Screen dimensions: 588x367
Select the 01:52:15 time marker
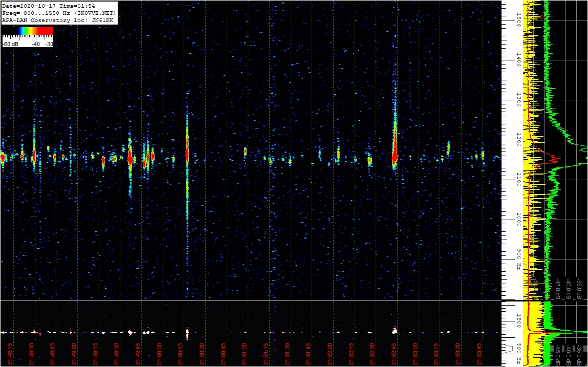point(352,355)
